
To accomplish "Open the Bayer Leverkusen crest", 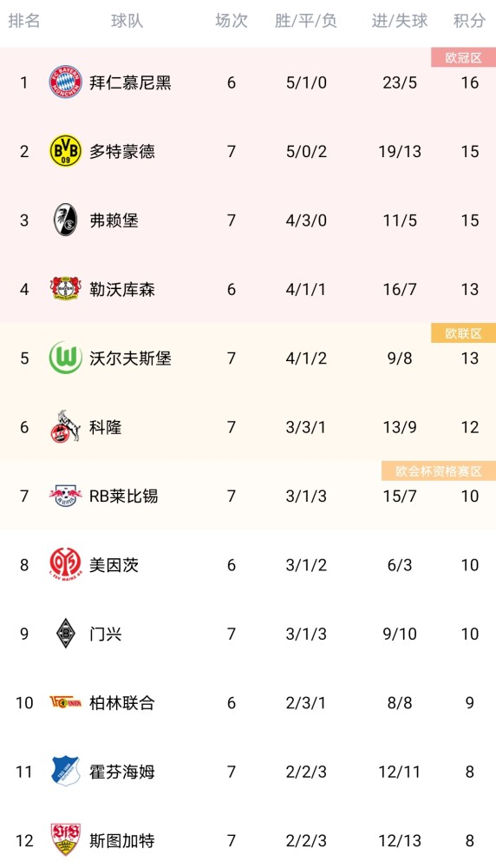I will tap(65, 288).
